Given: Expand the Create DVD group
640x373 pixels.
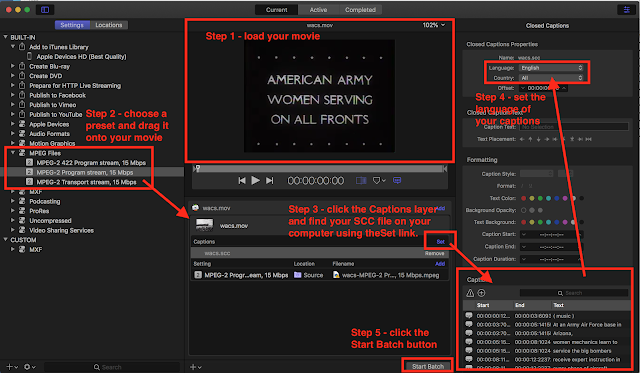Looking at the screenshot, I should [x=13, y=76].
